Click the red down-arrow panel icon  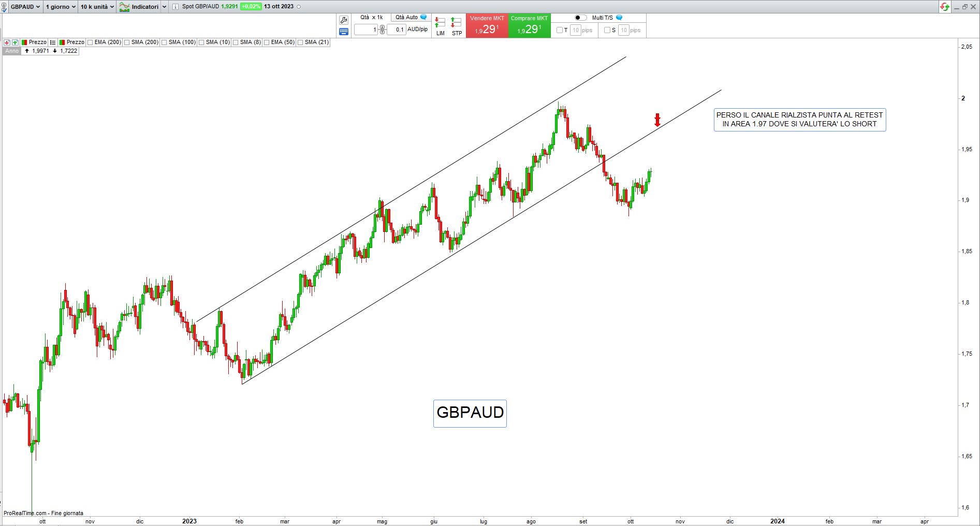click(7, 42)
